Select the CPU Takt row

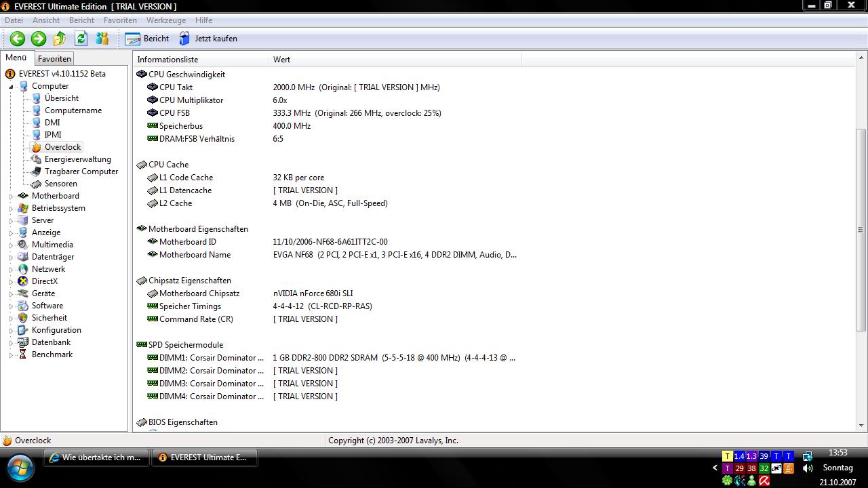(327, 87)
